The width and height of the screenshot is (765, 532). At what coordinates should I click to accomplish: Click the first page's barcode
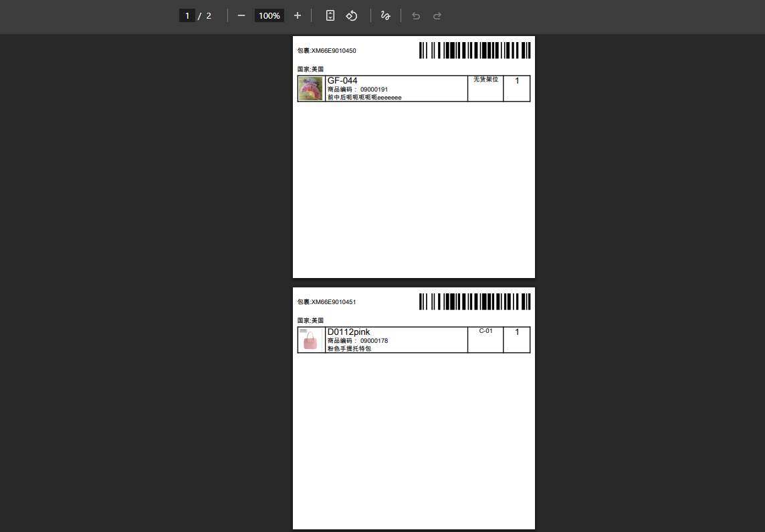[475, 50]
